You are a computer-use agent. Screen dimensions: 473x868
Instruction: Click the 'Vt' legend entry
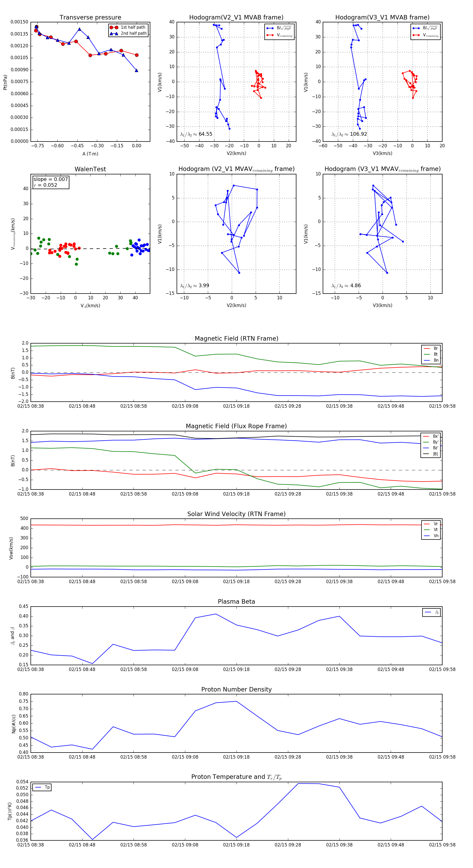(431, 530)
